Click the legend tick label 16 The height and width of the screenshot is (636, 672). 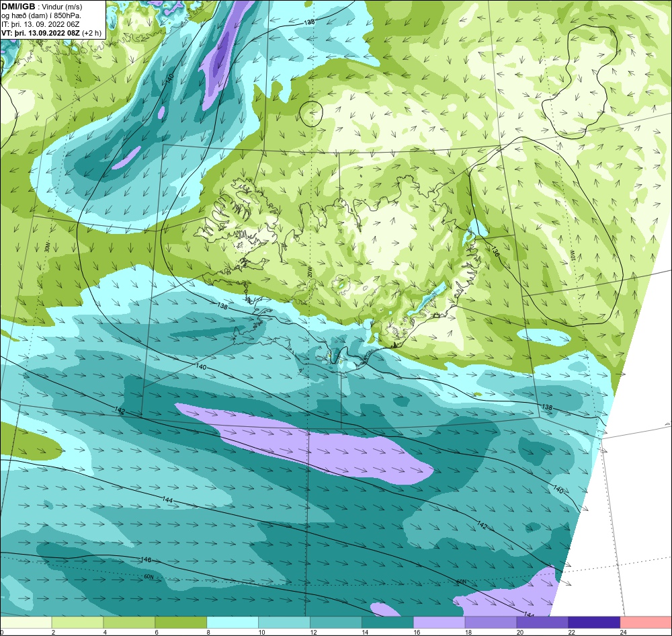click(417, 632)
